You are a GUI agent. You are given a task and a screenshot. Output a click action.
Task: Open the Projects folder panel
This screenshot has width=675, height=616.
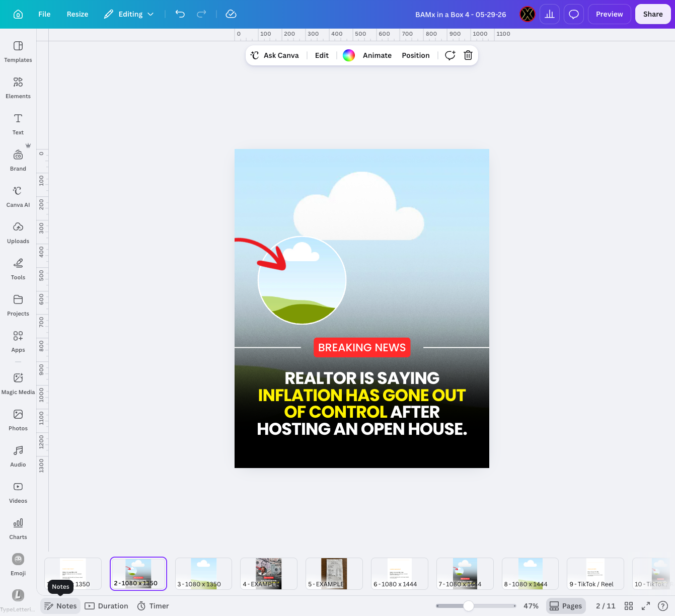coord(18,305)
